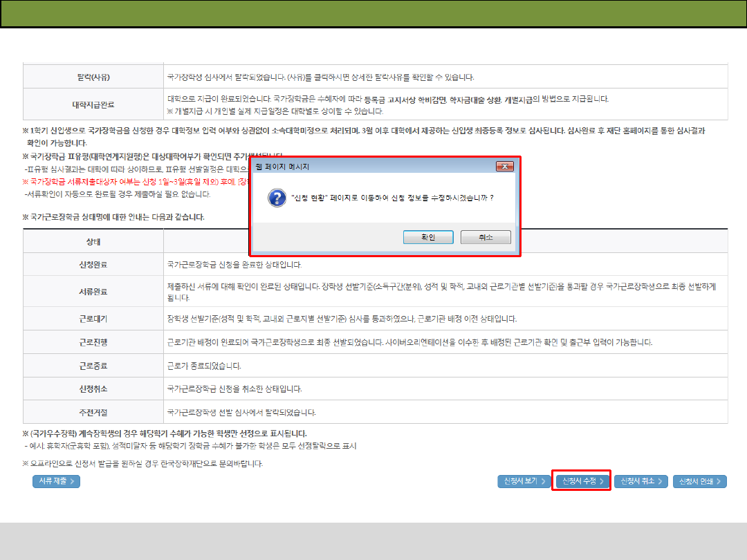Image resolution: width=747 pixels, height=560 pixels.
Task: Open 신청서 보기 at the bottom
Action: (523, 481)
